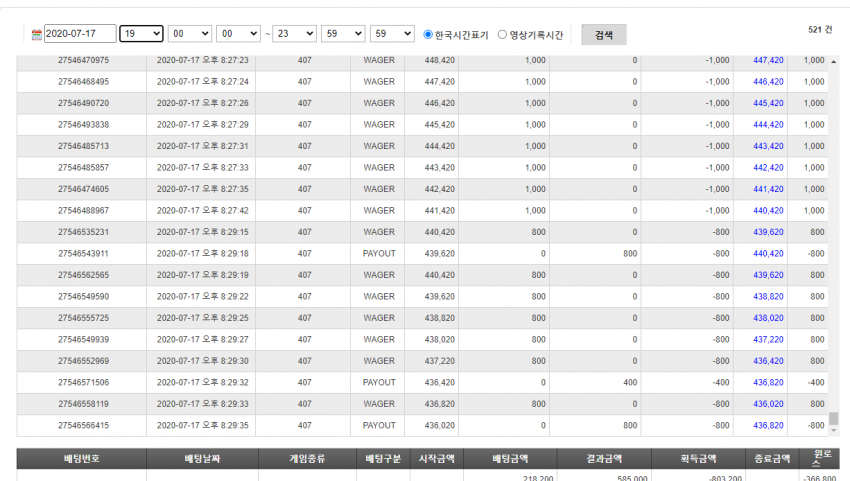Click the vertical scrollbar thumb
The width and height of the screenshot is (850, 481).
834,418
